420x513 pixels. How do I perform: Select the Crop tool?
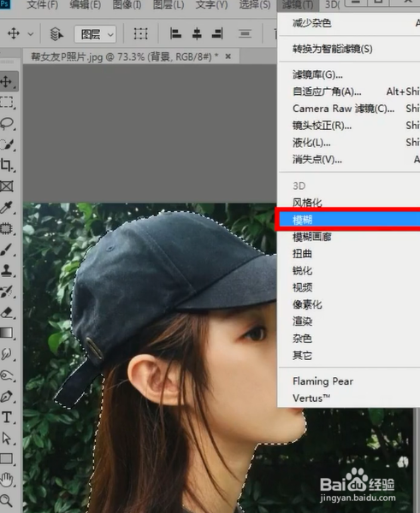coord(7,165)
